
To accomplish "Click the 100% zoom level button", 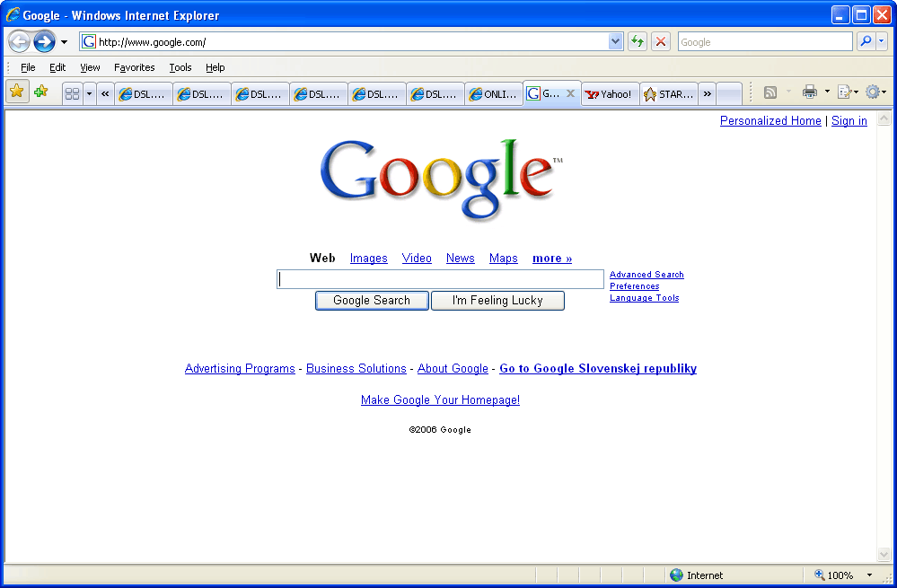I will point(833,575).
